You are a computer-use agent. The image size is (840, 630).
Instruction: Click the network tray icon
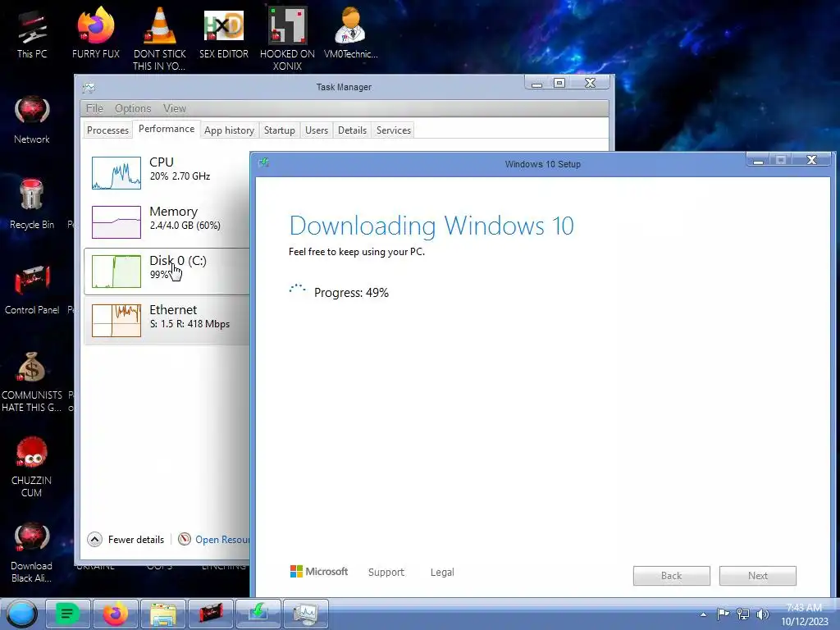(743, 614)
